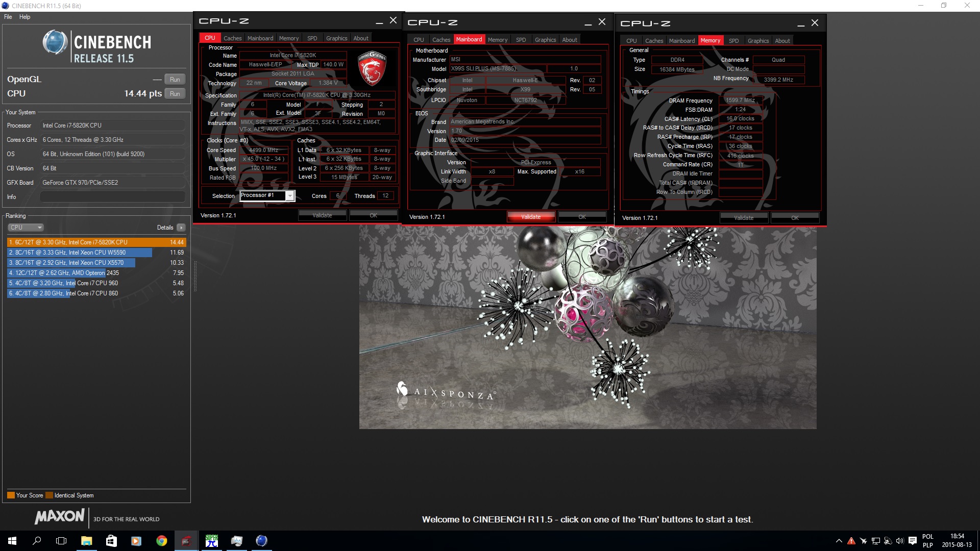Select ranking row Core i7 860
Viewport: 980px width, 551px height.
tap(96, 293)
